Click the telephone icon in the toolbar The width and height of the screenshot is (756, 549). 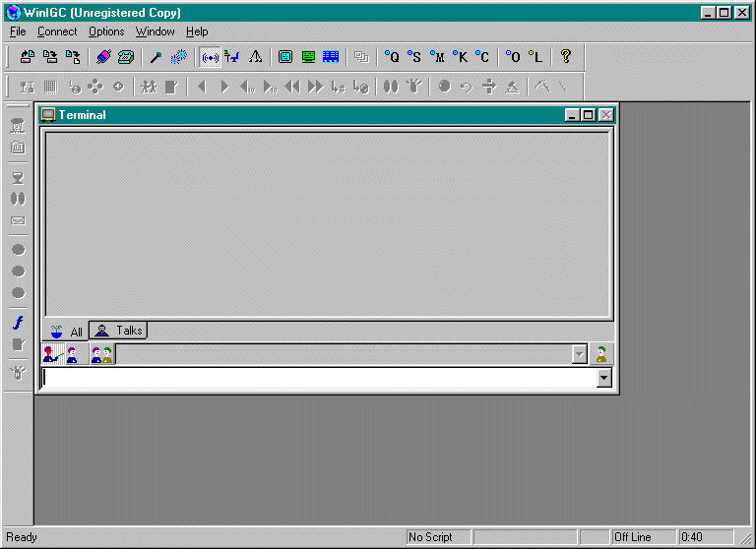pyautogui.click(x=125, y=57)
